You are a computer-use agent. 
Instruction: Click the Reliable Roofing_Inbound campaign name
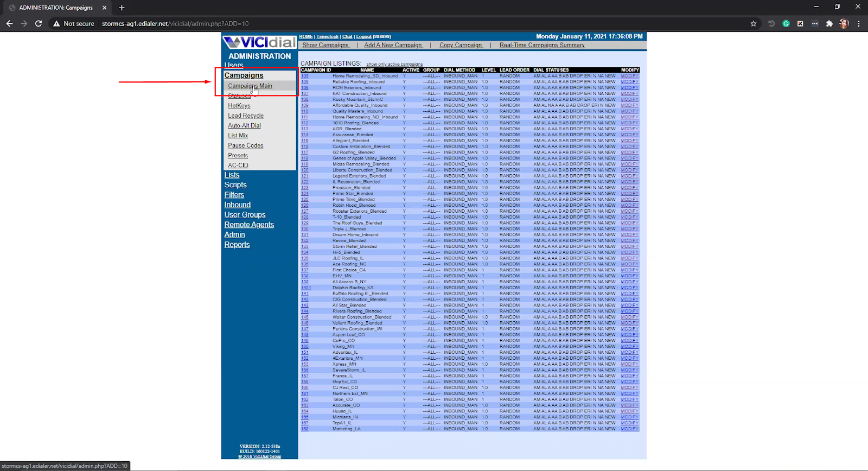point(359,82)
